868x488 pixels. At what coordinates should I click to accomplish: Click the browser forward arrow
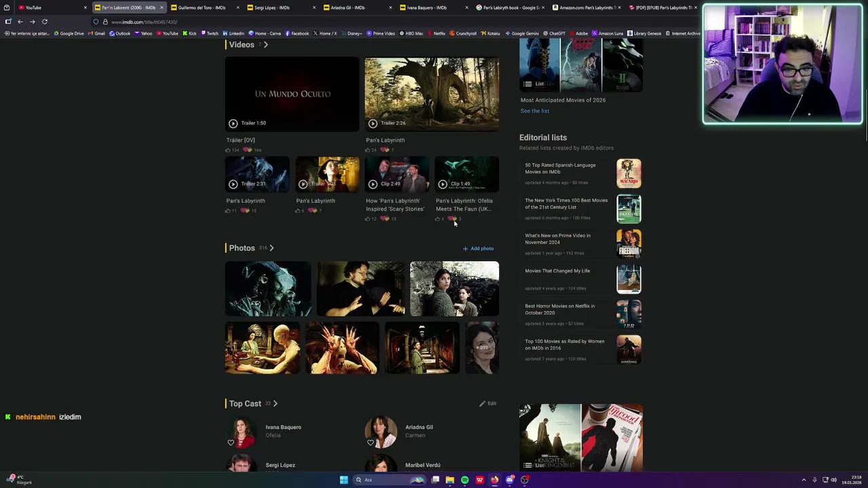[x=32, y=22]
